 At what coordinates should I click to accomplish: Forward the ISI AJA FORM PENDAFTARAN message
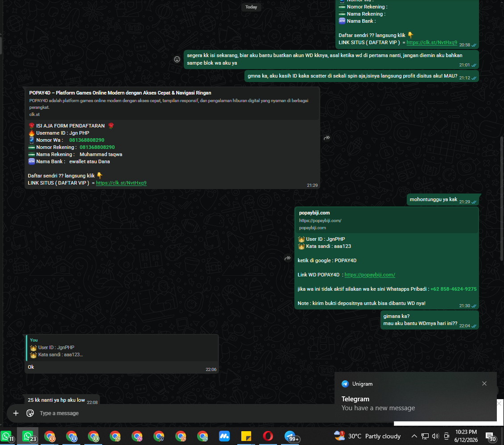pos(327,138)
